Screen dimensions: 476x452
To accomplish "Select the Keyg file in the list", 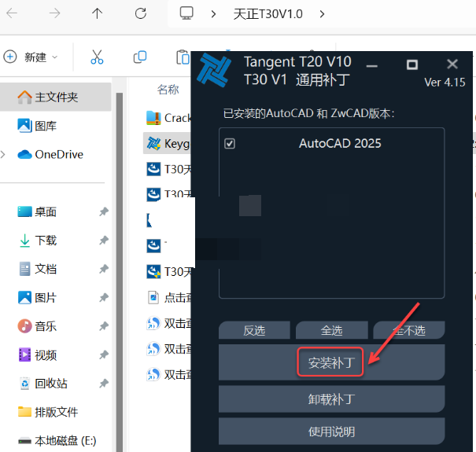I will tap(168, 143).
